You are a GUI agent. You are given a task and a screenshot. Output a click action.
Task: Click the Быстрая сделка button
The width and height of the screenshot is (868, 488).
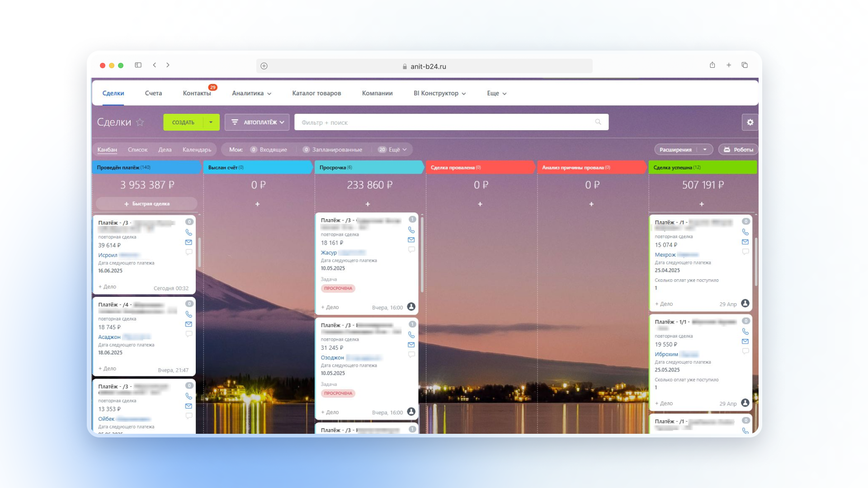click(x=146, y=204)
